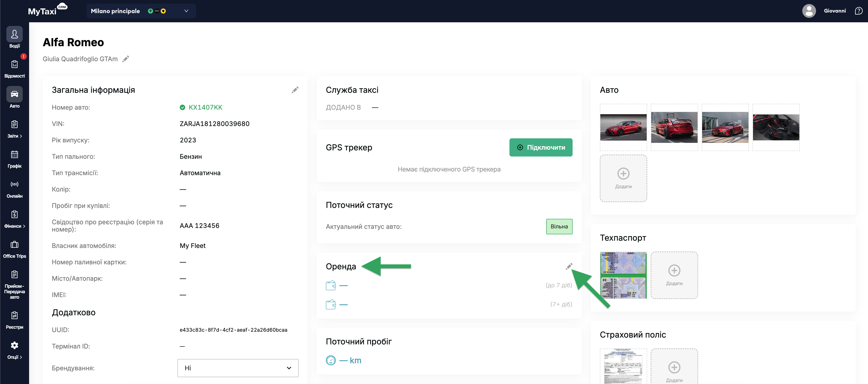This screenshot has height=384, width=868.
Task: Click registration certificate AAA 123456
Action: pos(199,226)
